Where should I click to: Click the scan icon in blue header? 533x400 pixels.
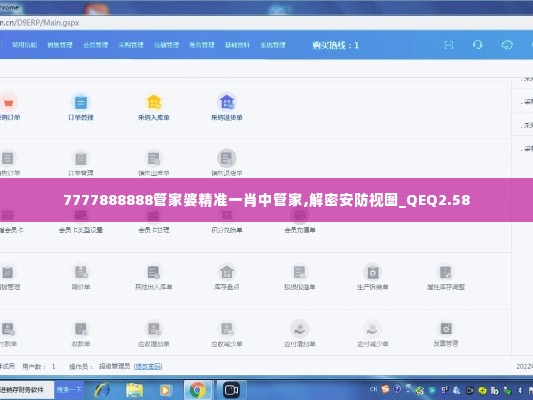click(449, 45)
